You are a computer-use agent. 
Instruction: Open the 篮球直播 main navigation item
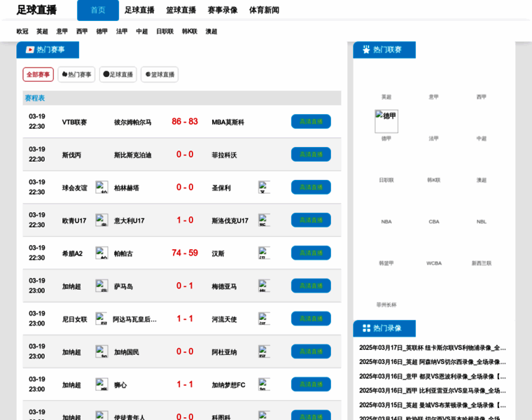tap(181, 10)
